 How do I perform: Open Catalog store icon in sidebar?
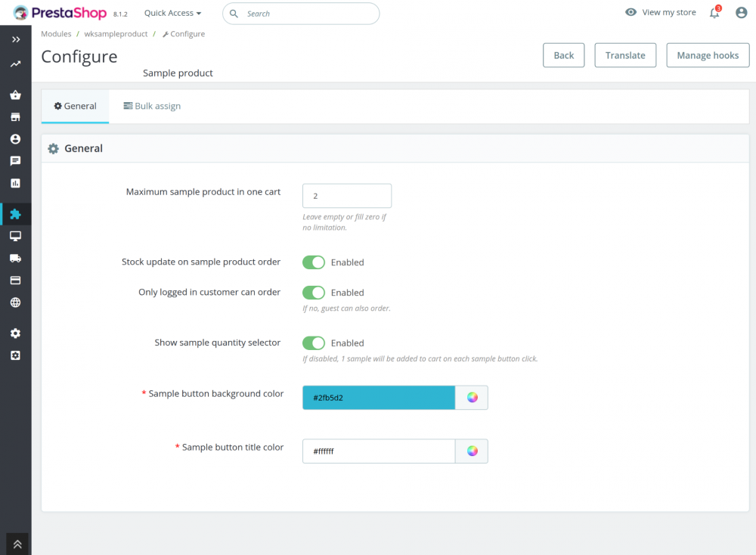pos(15,117)
